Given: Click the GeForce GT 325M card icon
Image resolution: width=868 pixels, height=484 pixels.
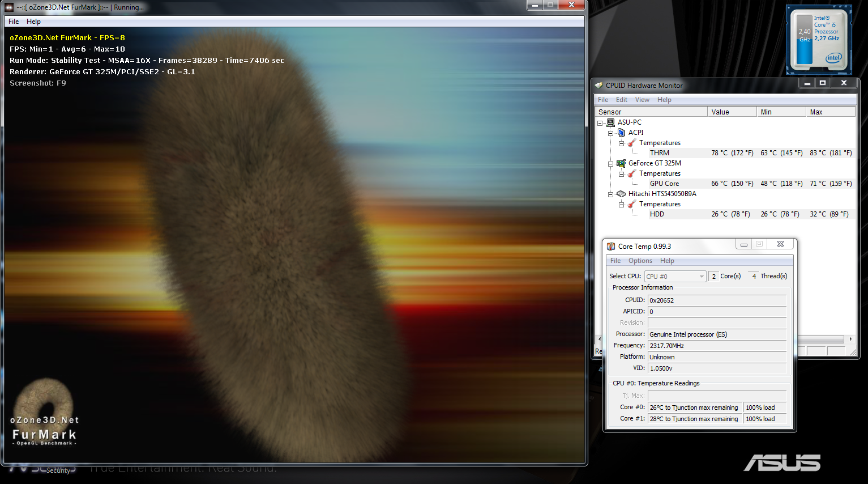Looking at the screenshot, I should (621, 163).
